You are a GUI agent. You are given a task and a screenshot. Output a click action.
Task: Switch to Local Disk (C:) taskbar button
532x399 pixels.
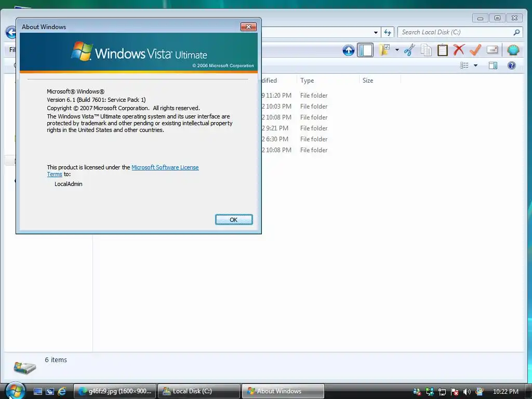(199, 391)
